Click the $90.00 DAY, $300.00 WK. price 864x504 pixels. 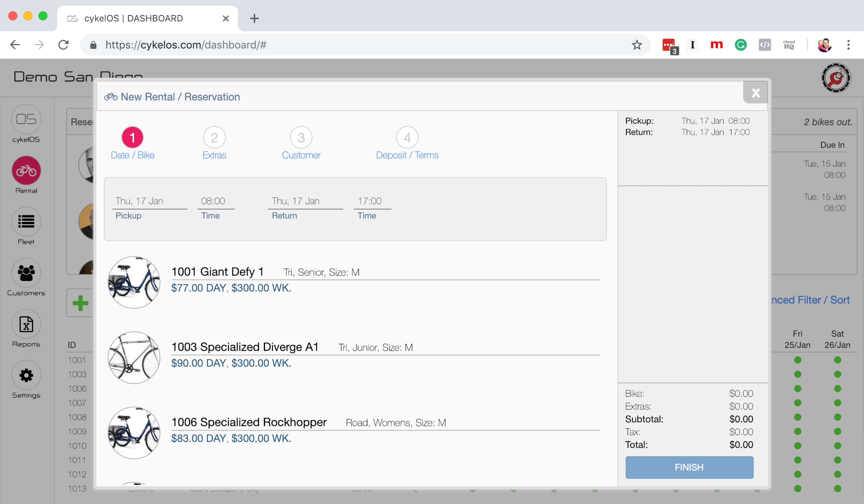coord(231,363)
